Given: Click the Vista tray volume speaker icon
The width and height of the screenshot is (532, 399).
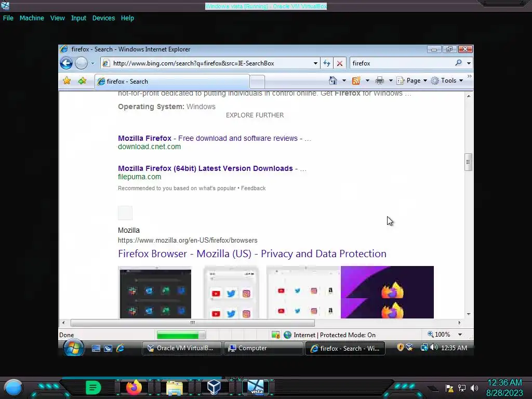Looking at the screenshot, I should coord(434,348).
